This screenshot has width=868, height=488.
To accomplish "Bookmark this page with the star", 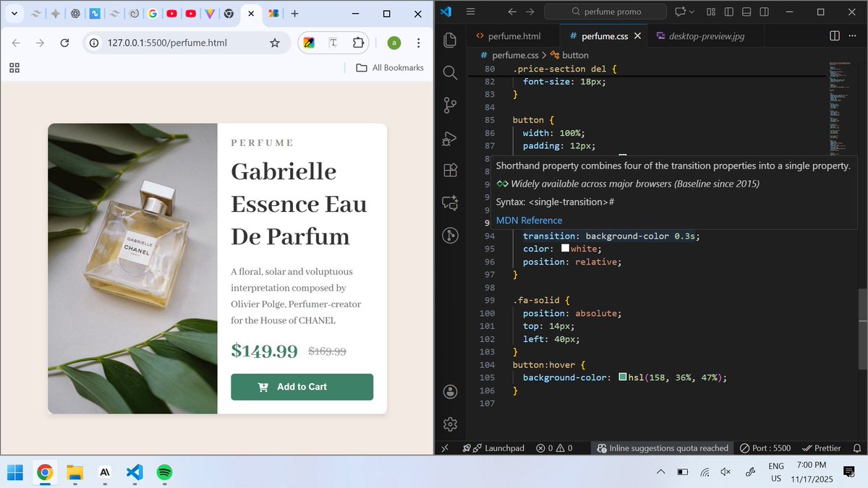I will 275,43.
